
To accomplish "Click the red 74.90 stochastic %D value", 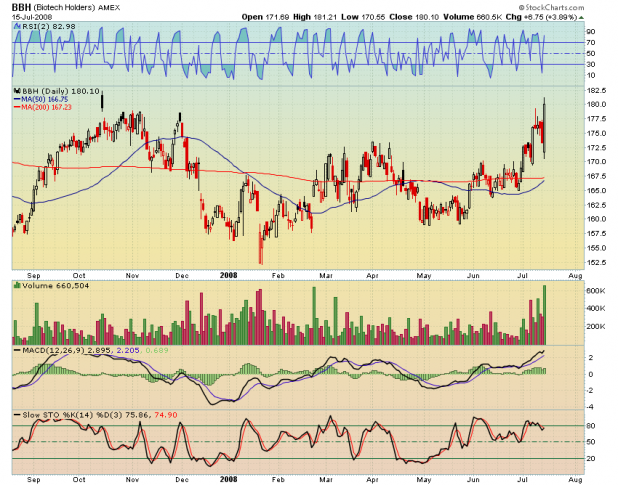I will point(166,415).
